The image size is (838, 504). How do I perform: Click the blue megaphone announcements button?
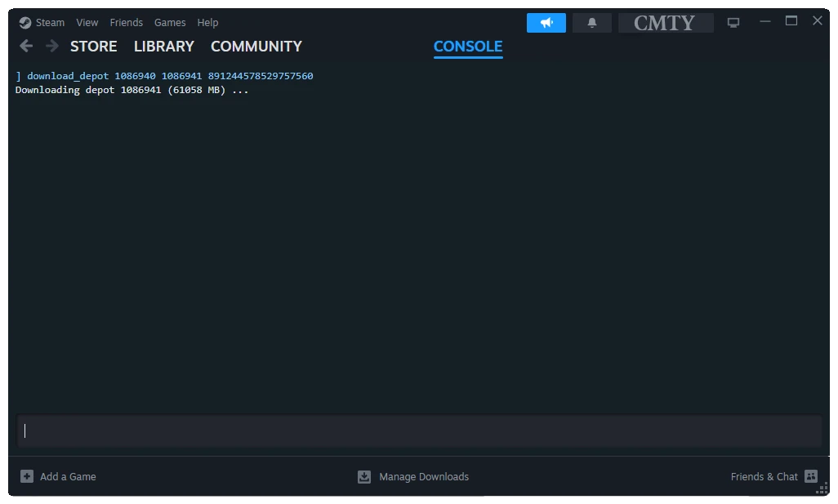coord(546,23)
